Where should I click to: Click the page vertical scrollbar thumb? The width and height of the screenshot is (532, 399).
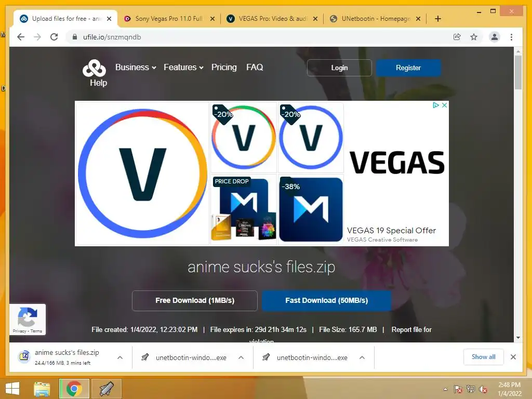pyautogui.click(x=518, y=72)
